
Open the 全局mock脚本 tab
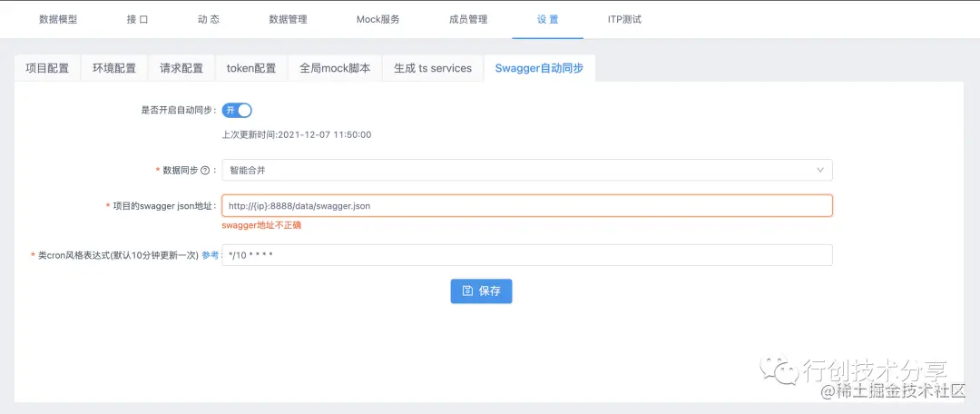[x=335, y=68]
